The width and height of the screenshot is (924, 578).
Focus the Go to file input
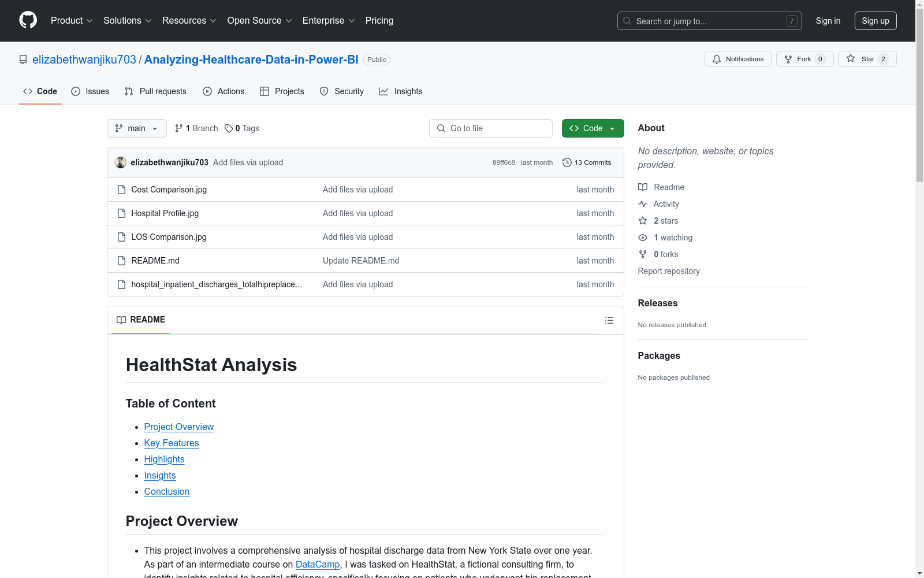click(x=491, y=128)
